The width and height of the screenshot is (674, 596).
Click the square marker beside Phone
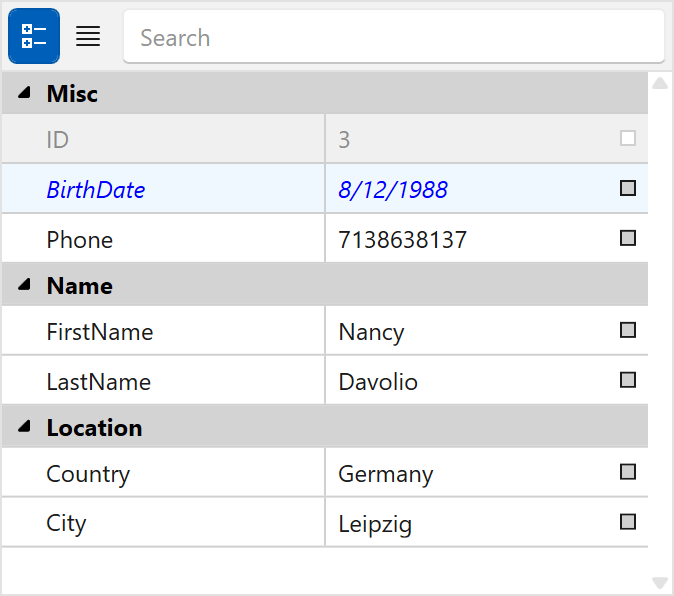[628, 238]
